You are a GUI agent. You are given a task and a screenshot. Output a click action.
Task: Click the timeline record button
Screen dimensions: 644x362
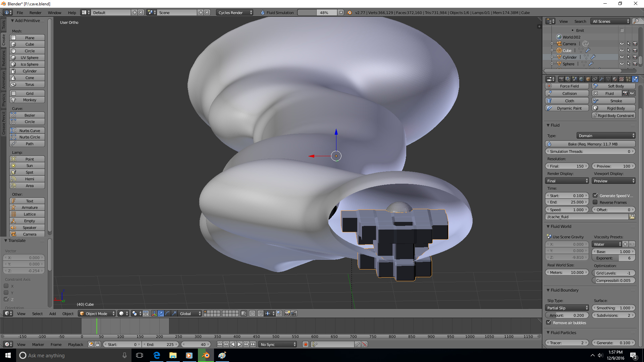[305, 344]
